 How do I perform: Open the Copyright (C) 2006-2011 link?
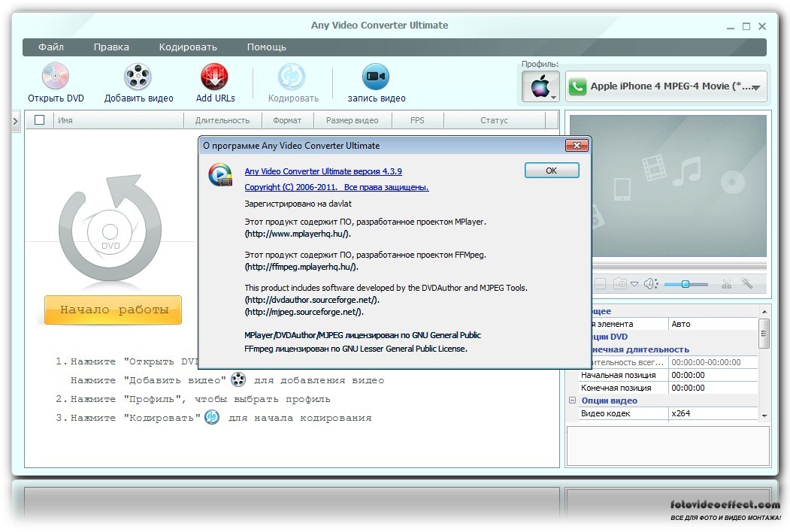click(337, 187)
